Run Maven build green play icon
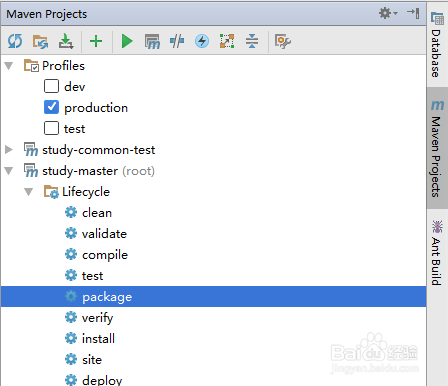Viewport: 448px width, 386px height. pyautogui.click(x=127, y=41)
